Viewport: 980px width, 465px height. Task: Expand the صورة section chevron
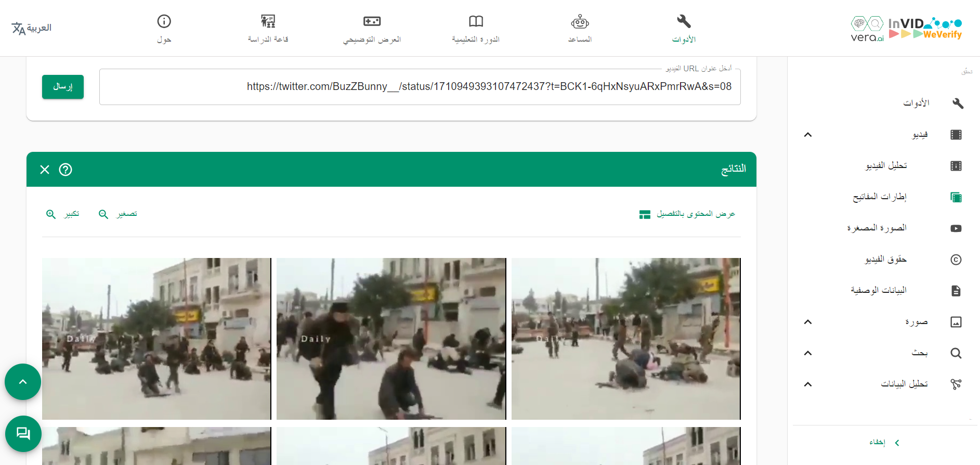click(808, 322)
